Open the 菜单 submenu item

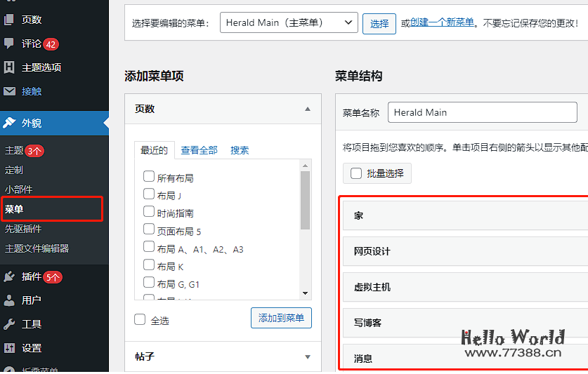pyautogui.click(x=14, y=209)
